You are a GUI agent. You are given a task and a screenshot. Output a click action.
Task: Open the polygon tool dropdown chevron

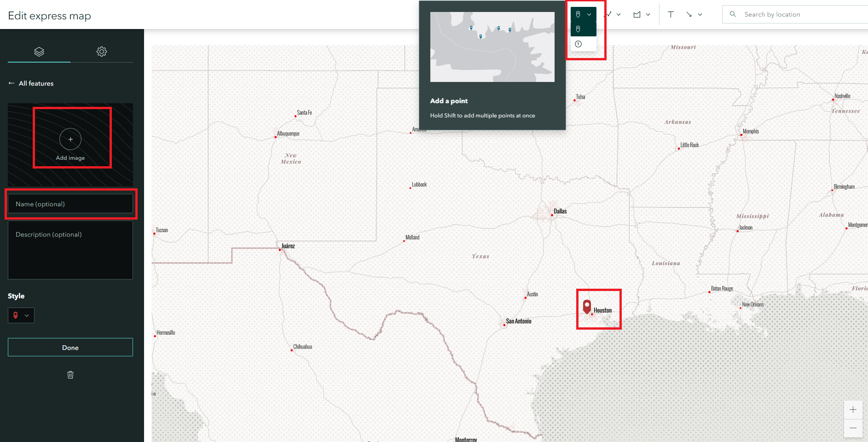[648, 14]
